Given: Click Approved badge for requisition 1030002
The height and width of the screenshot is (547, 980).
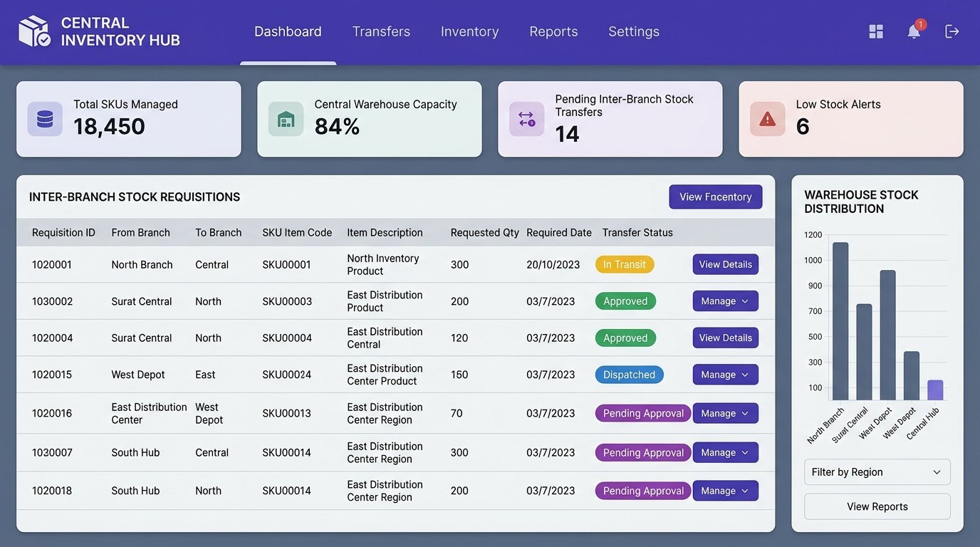Looking at the screenshot, I should coord(625,301).
